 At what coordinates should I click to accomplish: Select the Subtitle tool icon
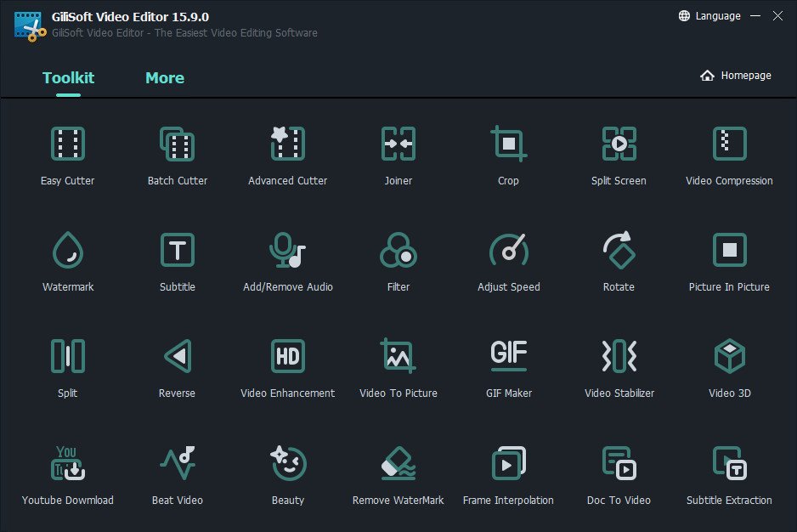coord(178,250)
